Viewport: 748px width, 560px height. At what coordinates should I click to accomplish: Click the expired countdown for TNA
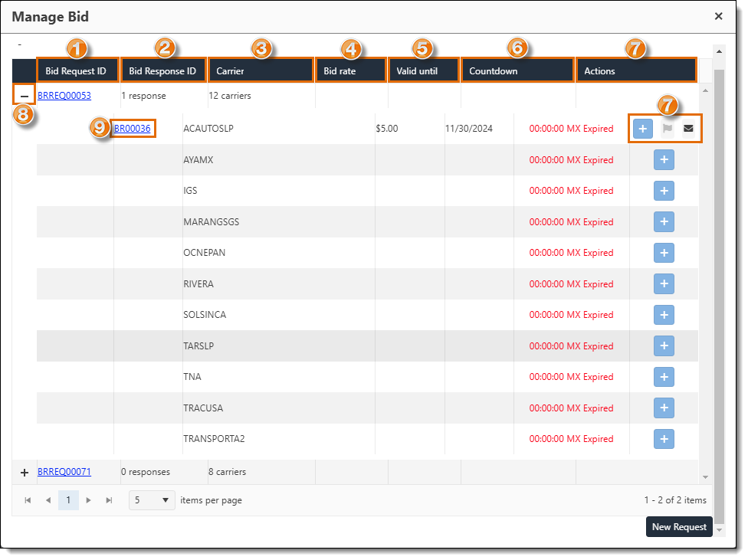click(571, 377)
